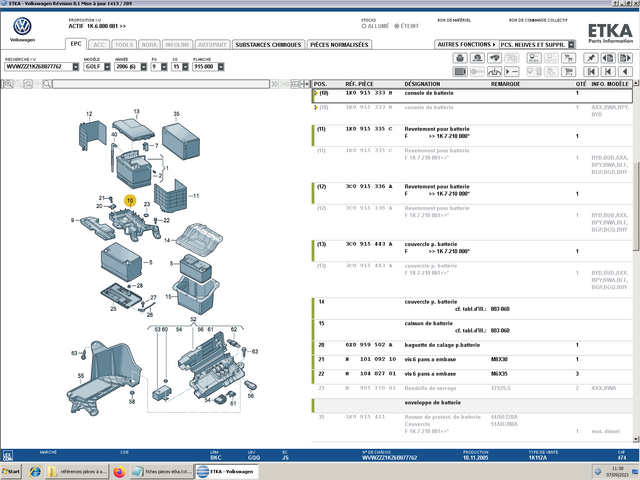Click the bulb-and-list icon in top toolbar row
This screenshot has width=640, height=480.
(534, 58)
